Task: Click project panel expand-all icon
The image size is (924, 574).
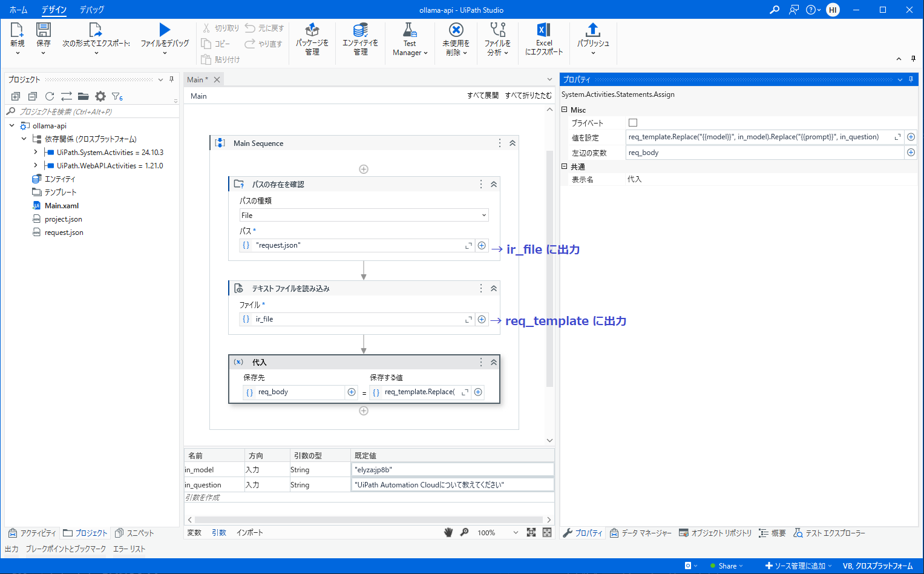Action: [x=16, y=96]
